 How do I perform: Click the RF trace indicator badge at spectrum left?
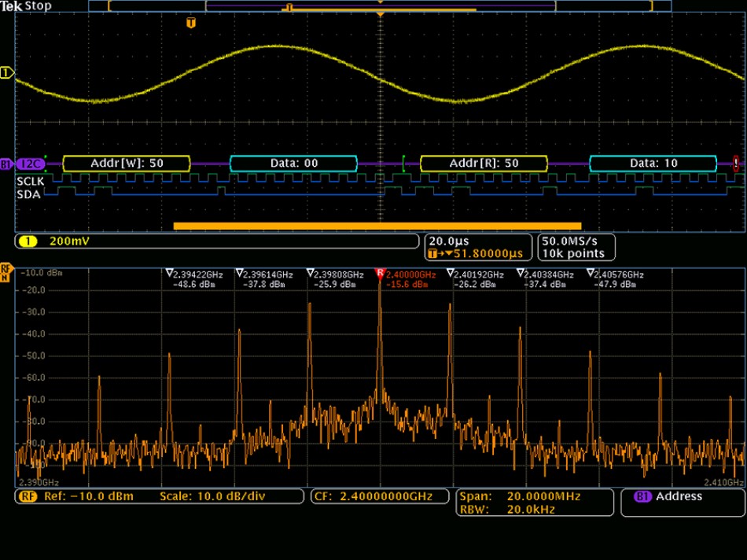[x=6, y=272]
